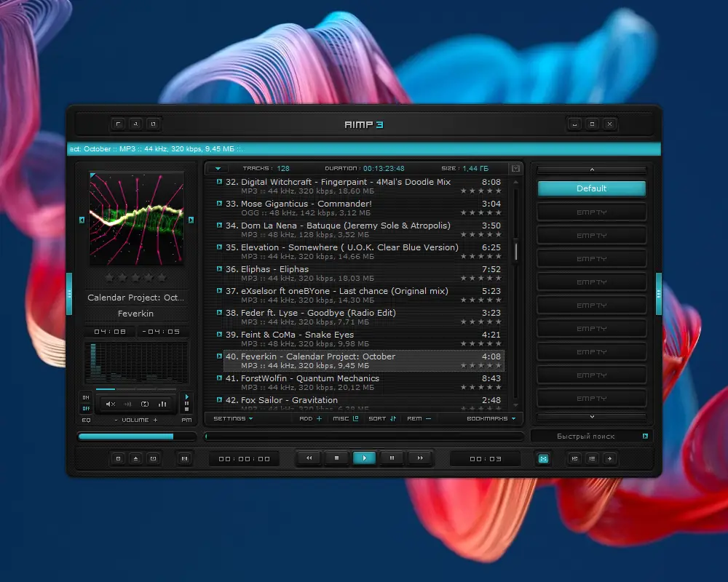728x582 pixels.
Task: Click the first EMPTY playlist slot
Action: tap(591, 212)
